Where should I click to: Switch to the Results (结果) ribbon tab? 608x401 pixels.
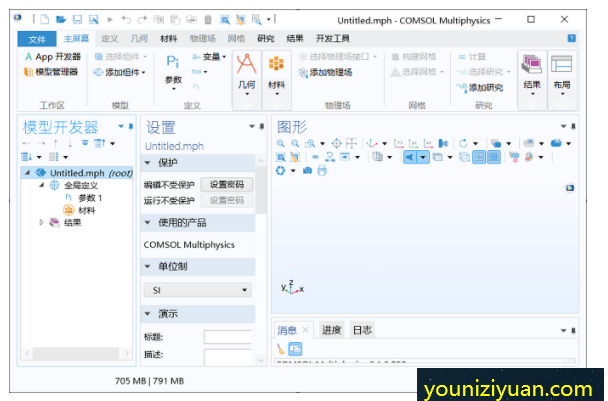point(295,38)
